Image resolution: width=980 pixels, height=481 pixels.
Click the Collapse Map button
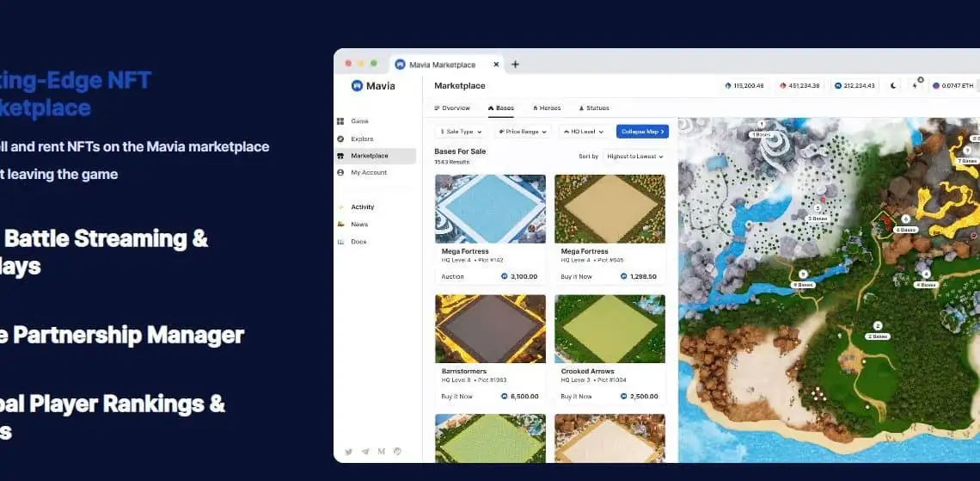642,132
